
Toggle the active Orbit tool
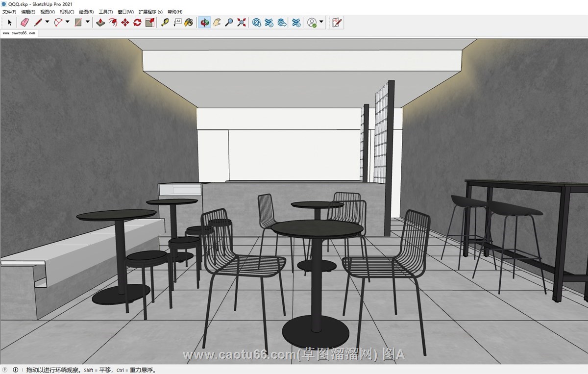(204, 22)
